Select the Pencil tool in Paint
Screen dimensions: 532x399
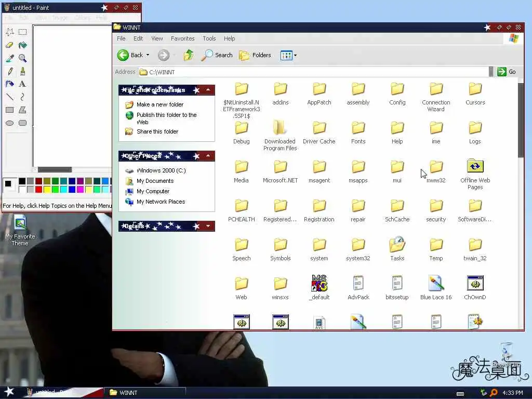pos(10,71)
